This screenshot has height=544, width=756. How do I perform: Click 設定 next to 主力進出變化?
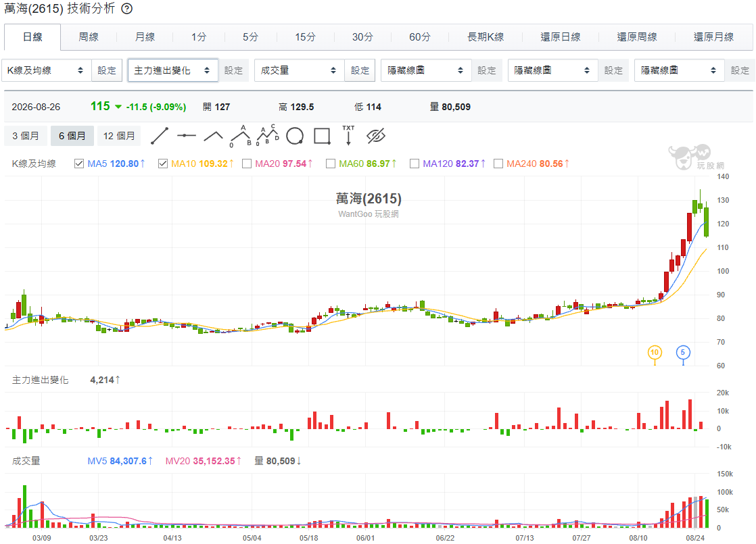click(x=234, y=70)
